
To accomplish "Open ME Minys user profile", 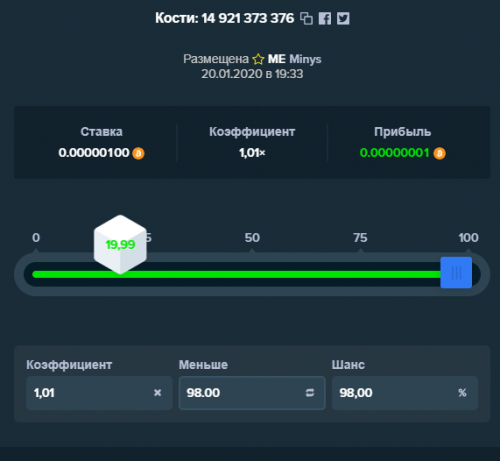I will [294, 59].
